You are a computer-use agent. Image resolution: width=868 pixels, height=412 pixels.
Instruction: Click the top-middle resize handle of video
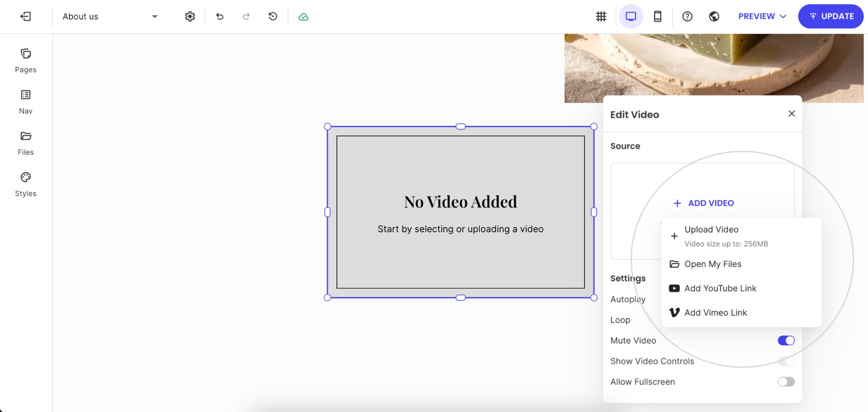pos(461,126)
